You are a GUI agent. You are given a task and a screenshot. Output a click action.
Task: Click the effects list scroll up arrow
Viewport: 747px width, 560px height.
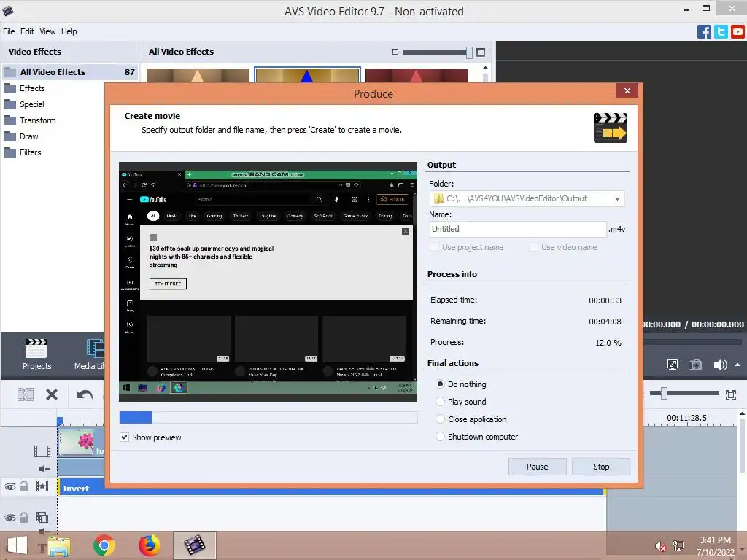coord(485,69)
